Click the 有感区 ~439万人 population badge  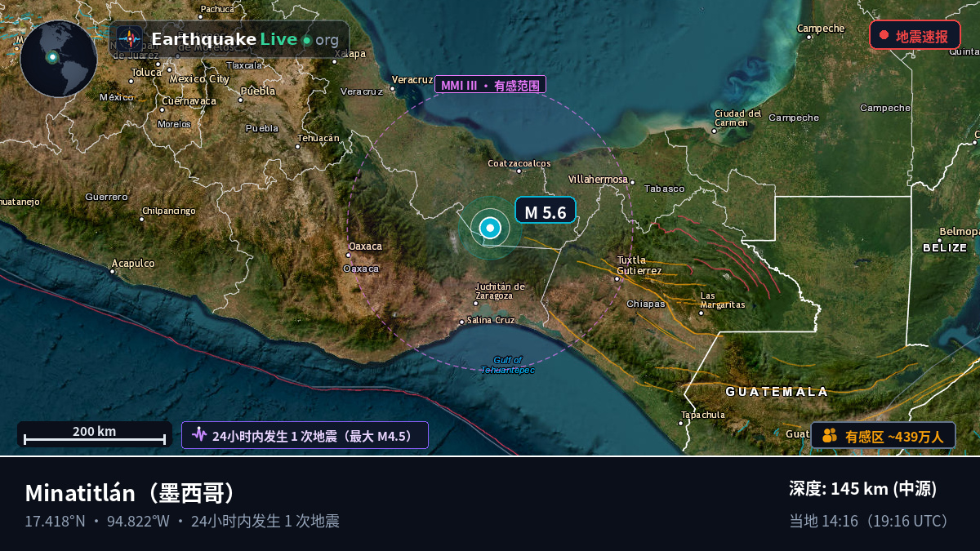point(883,436)
